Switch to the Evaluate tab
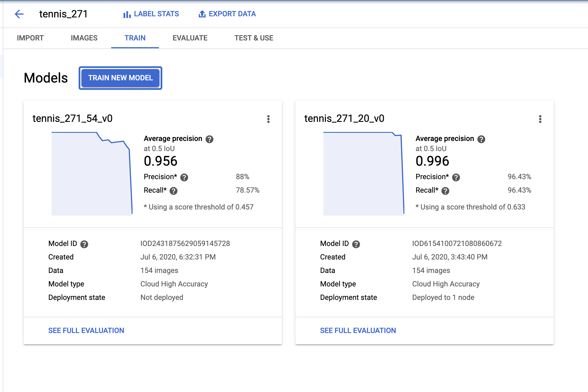This screenshot has width=588, height=392. (190, 38)
